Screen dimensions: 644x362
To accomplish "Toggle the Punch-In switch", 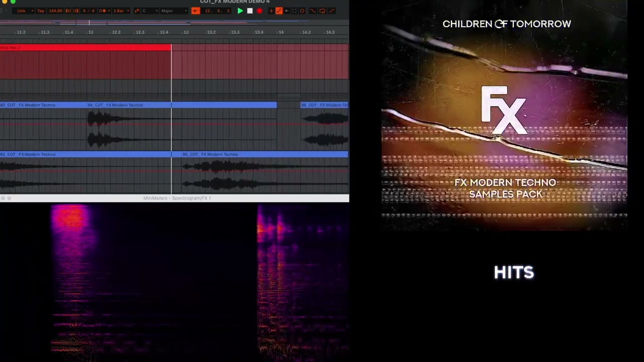I will tap(312, 11).
